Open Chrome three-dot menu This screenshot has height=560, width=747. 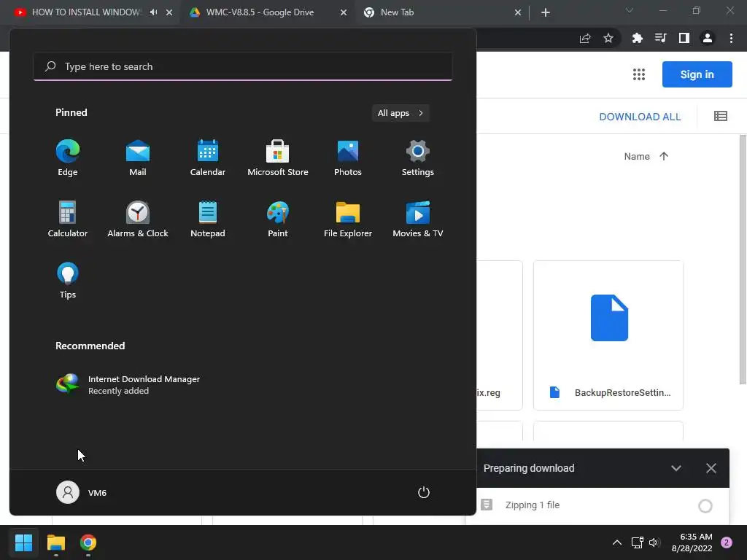(731, 38)
